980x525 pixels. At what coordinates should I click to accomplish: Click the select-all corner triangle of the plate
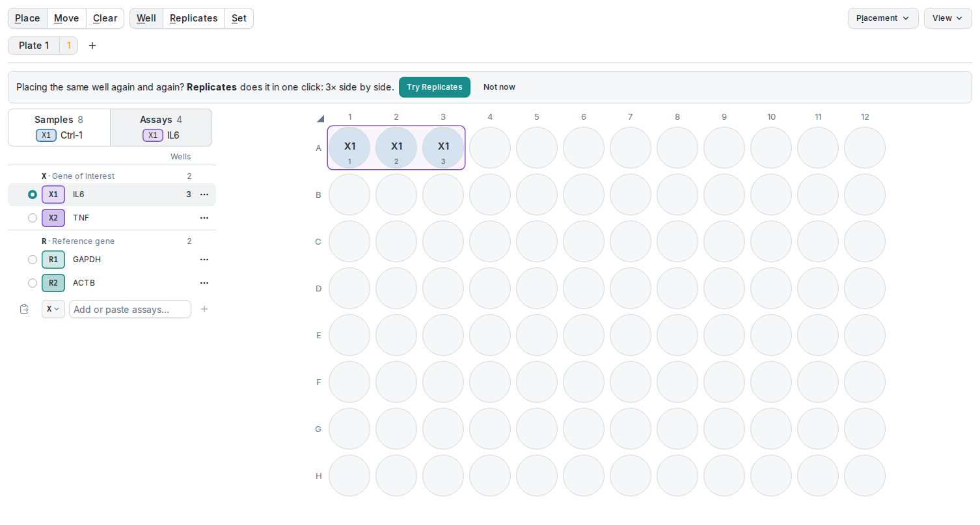click(320, 118)
